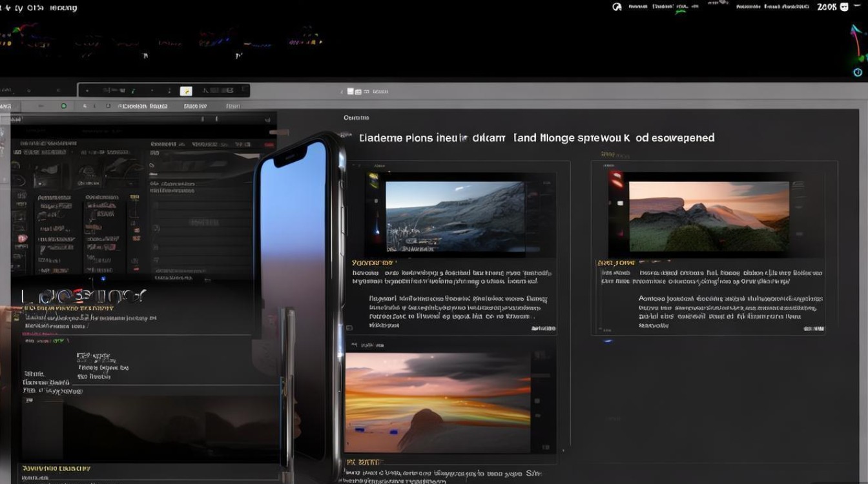
Task: Click the white face icon beside 2008
Action: click(x=845, y=7)
